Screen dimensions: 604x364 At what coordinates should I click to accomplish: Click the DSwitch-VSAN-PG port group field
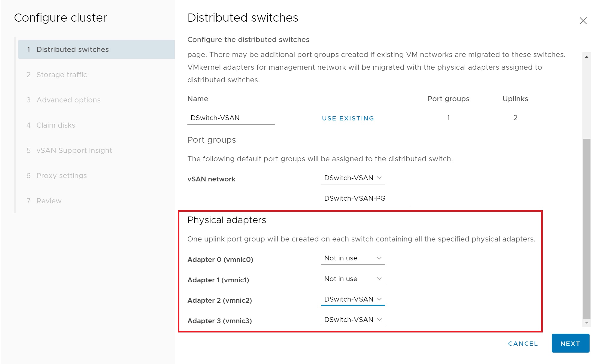(365, 199)
